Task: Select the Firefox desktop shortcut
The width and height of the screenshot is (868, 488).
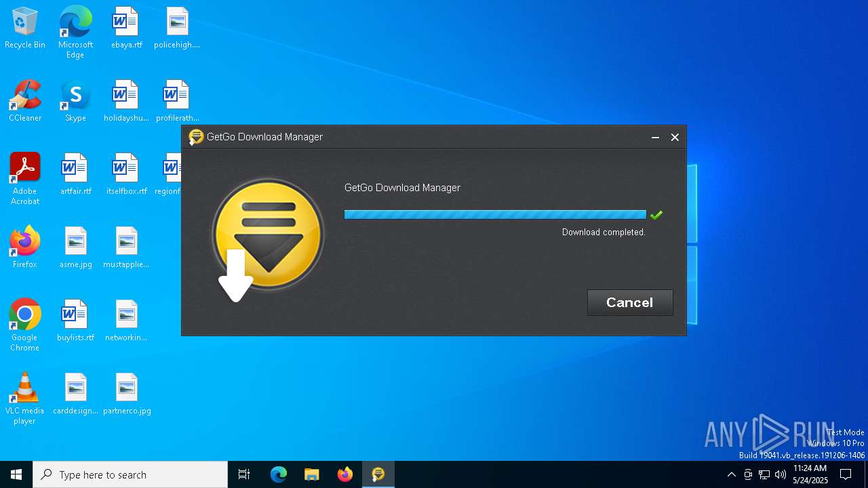Action: (x=25, y=248)
